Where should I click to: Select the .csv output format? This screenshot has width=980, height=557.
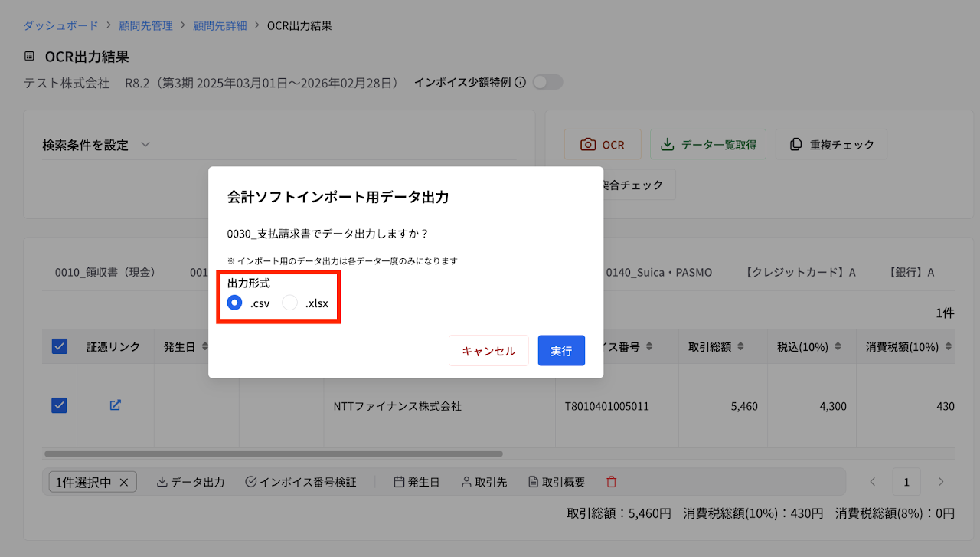click(x=235, y=303)
